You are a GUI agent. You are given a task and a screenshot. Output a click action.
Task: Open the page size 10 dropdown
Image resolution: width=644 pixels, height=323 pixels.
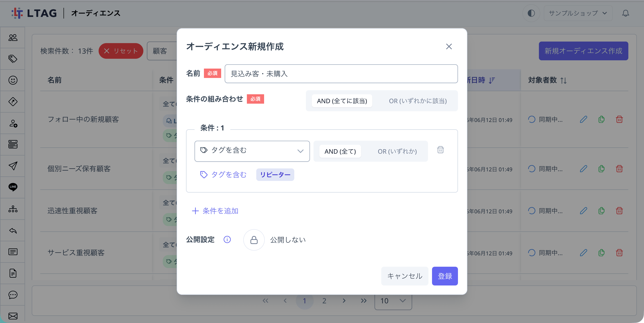(393, 301)
